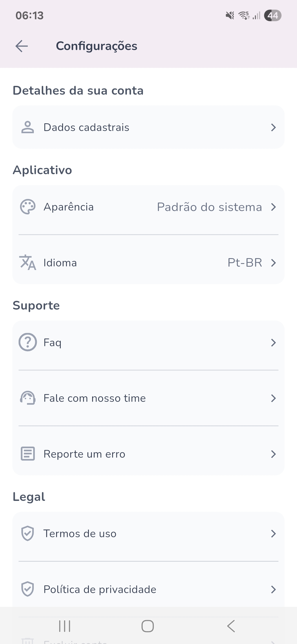Open Fale com nosso time

(x=148, y=398)
